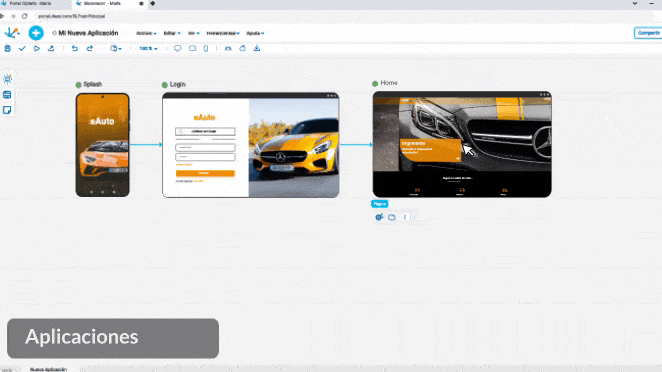Select the Login screen thumbnail
662x372 pixels.
(x=250, y=145)
